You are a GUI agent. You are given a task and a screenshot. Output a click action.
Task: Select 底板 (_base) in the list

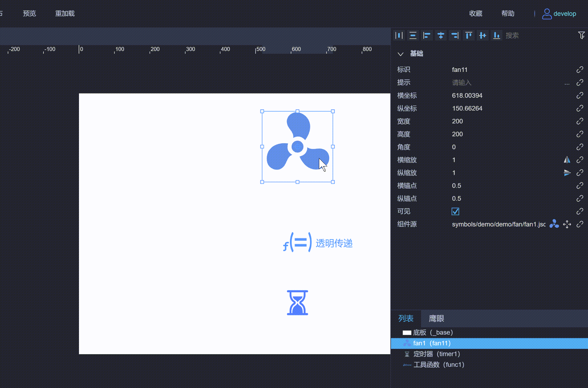pos(489,332)
